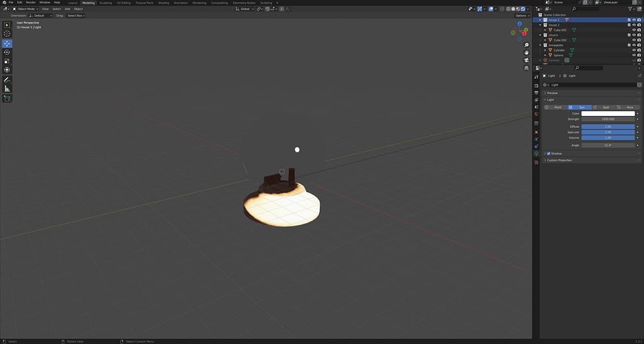This screenshot has width=644, height=344.
Task: Expand the Preview panel
Action: pos(552,93)
